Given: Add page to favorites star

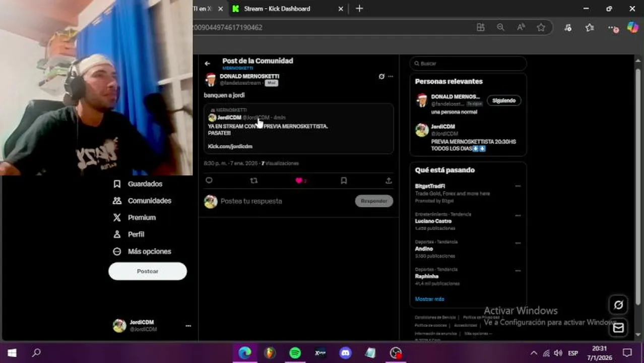Looking at the screenshot, I should [x=541, y=27].
